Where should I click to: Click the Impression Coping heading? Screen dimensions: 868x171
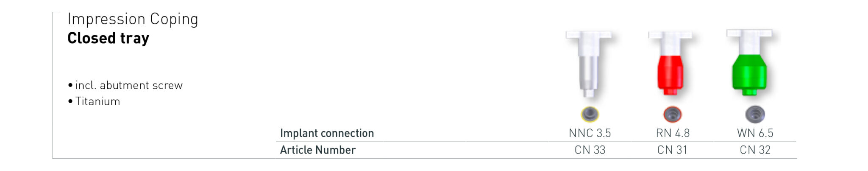click(x=133, y=20)
